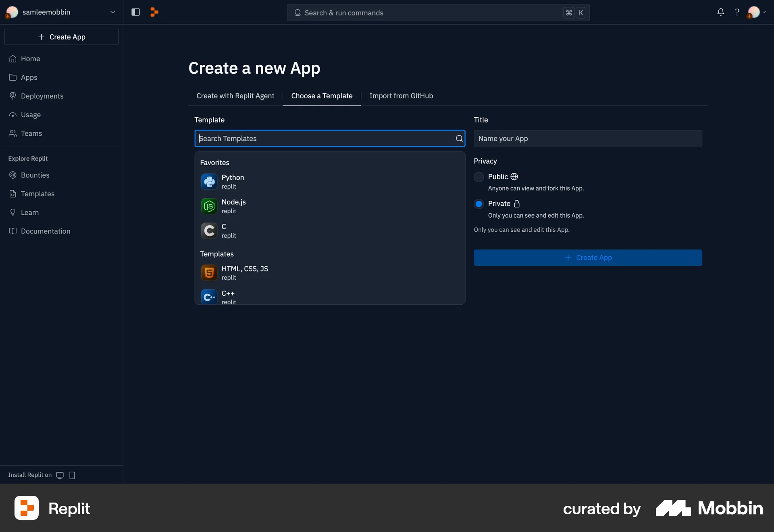Select the Private privacy radio button
This screenshot has height=532, width=774.
tap(479, 204)
